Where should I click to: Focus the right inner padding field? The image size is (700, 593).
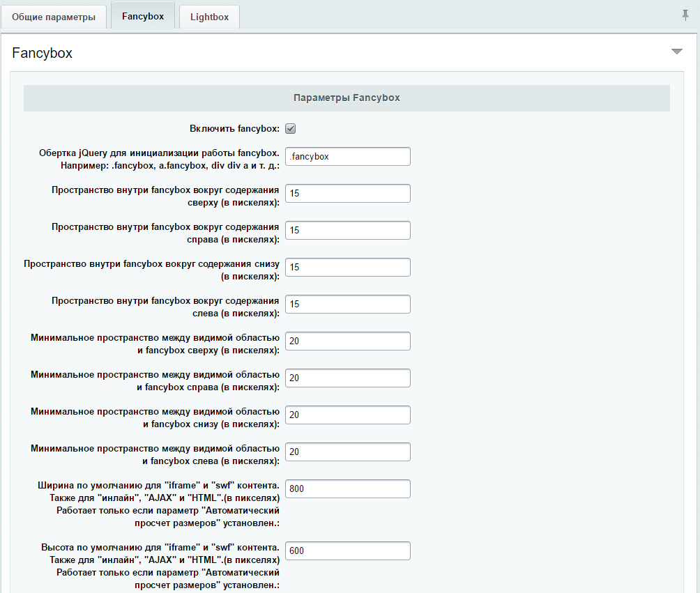point(348,230)
